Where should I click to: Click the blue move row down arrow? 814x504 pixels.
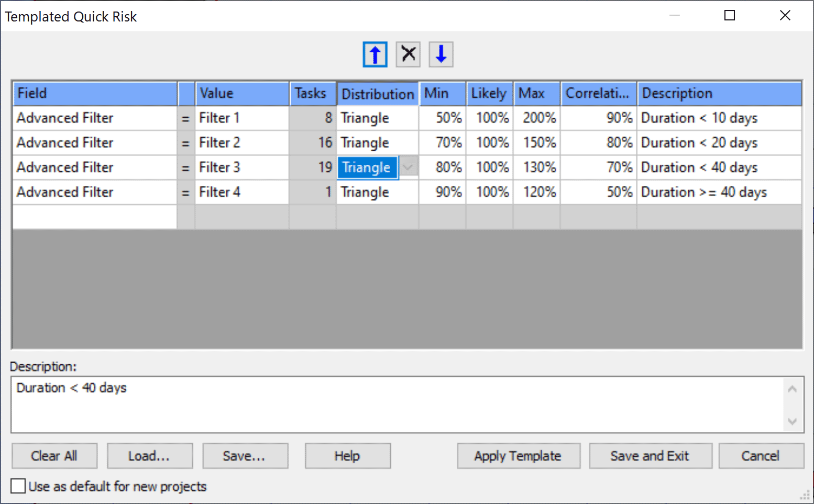click(441, 54)
